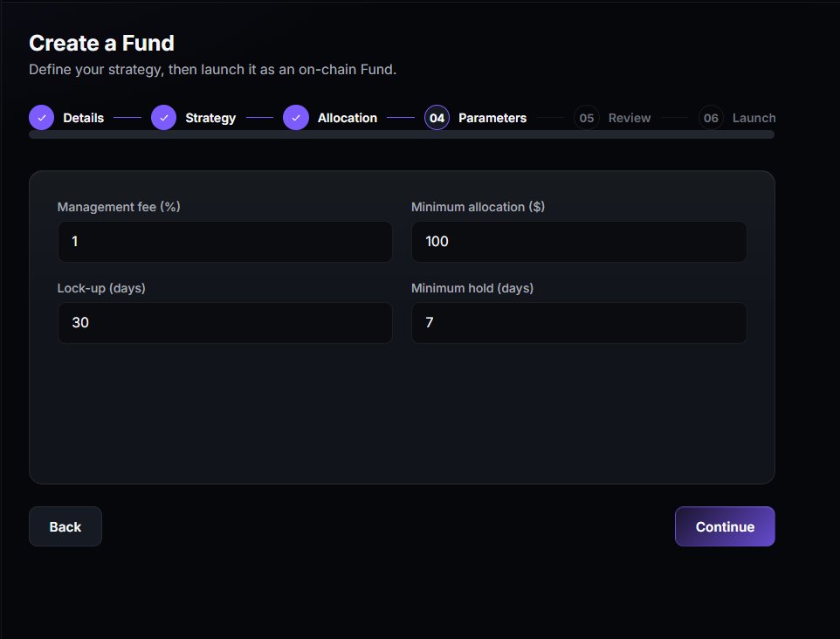Viewport: 840px width, 639px height.
Task: Go to the Allocation step label
Action: click(x=348, y=118)
